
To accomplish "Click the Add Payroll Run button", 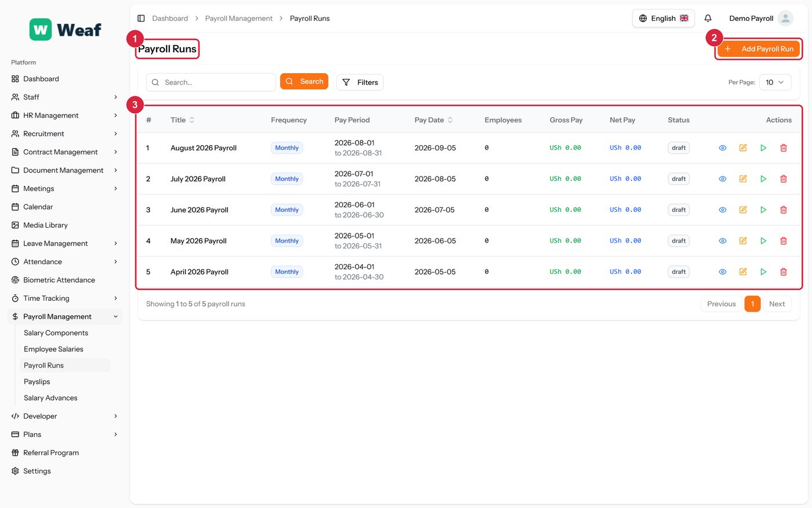I will click(759, 49).
